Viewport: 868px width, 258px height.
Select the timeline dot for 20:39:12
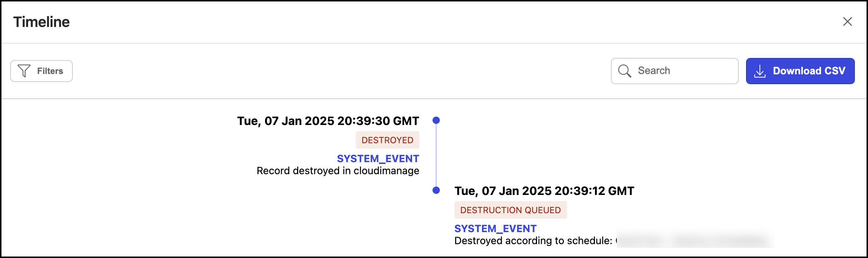(436, 190)
